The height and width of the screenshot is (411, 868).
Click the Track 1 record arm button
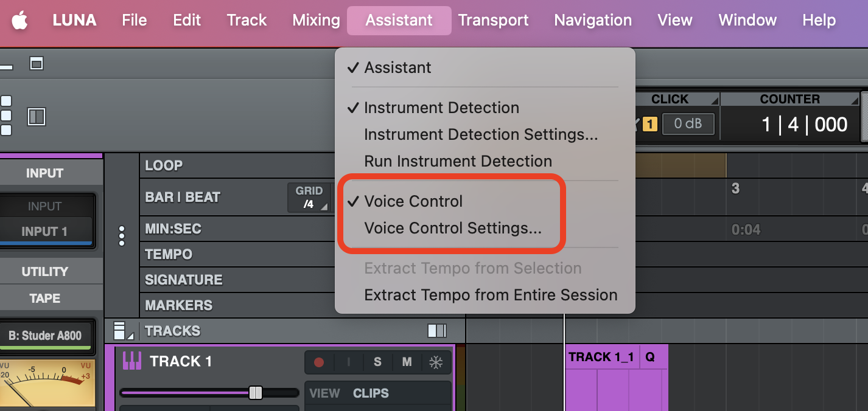tap(319, 362)
